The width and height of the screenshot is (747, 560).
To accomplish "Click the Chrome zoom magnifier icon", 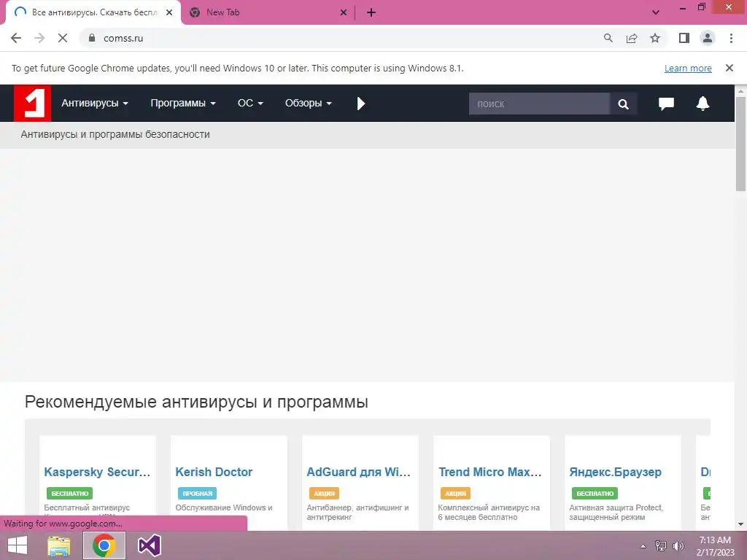I will click(608, 38).
